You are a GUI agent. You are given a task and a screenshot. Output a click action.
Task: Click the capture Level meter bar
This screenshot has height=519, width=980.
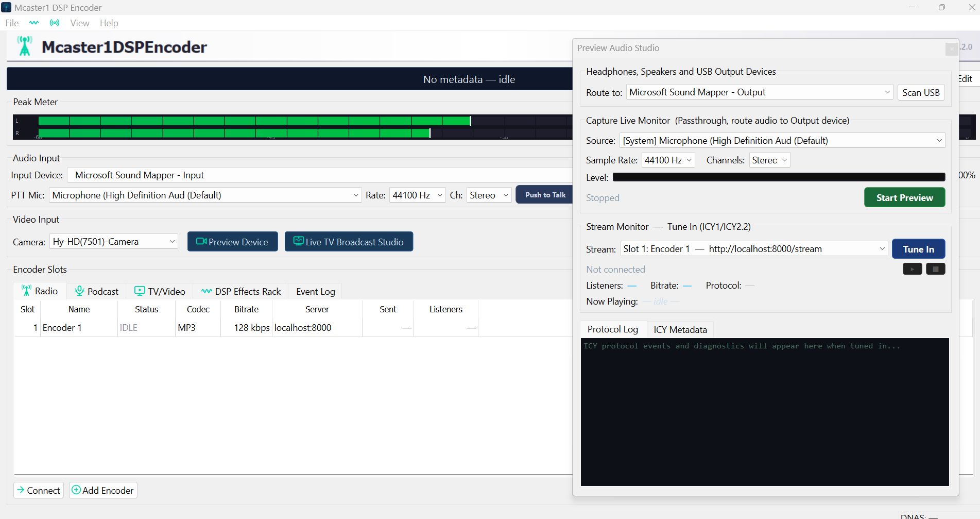(779, 177)
